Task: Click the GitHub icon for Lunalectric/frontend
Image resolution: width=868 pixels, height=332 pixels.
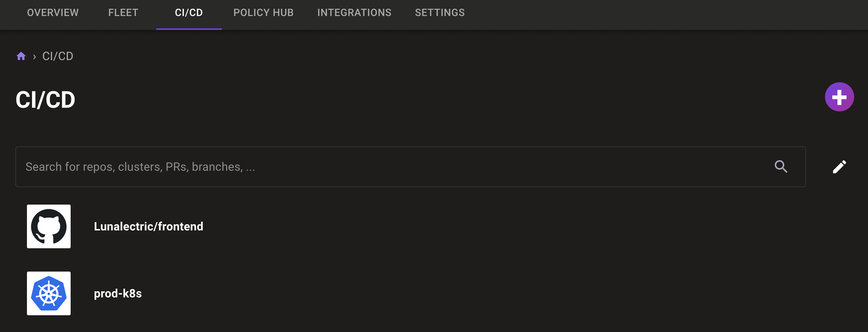Action: pyautogui.click(x=49, y=226)
